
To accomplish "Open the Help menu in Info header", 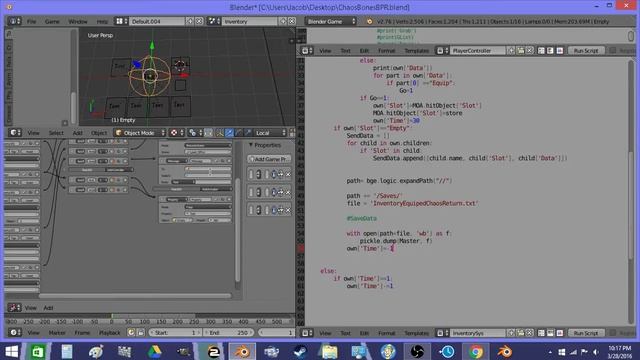I will (x=102, y=21).
